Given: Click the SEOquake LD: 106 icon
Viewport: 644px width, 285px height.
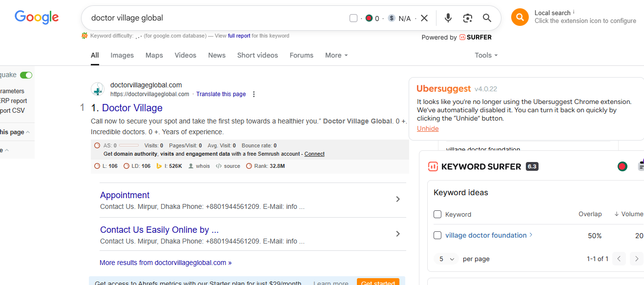Looking at the screenshot, I should click(x=126, y=166).
